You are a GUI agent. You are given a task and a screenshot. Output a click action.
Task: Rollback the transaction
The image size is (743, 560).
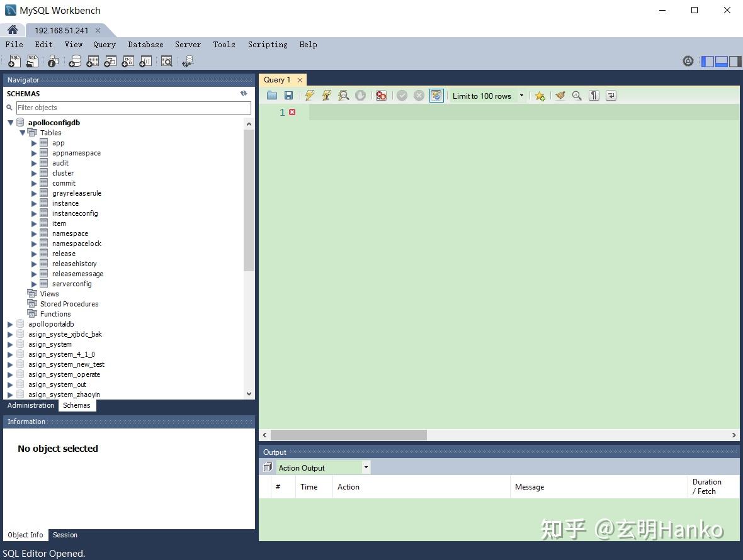tap(419, 96)
